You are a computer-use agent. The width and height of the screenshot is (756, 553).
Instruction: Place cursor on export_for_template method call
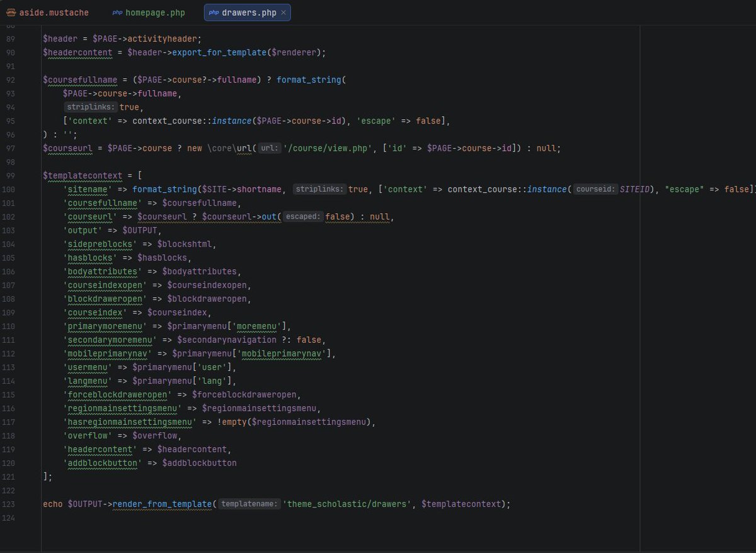(219, 52)
